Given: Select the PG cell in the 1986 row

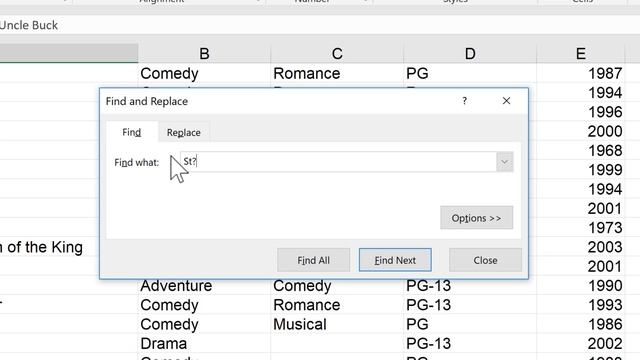Looking at the screenshot, I should 469,324.
